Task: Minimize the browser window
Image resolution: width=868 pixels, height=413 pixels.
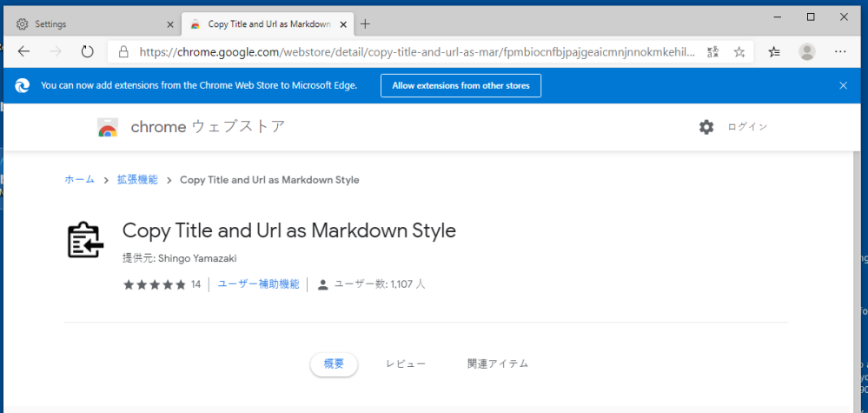Action: coord(779,17)
